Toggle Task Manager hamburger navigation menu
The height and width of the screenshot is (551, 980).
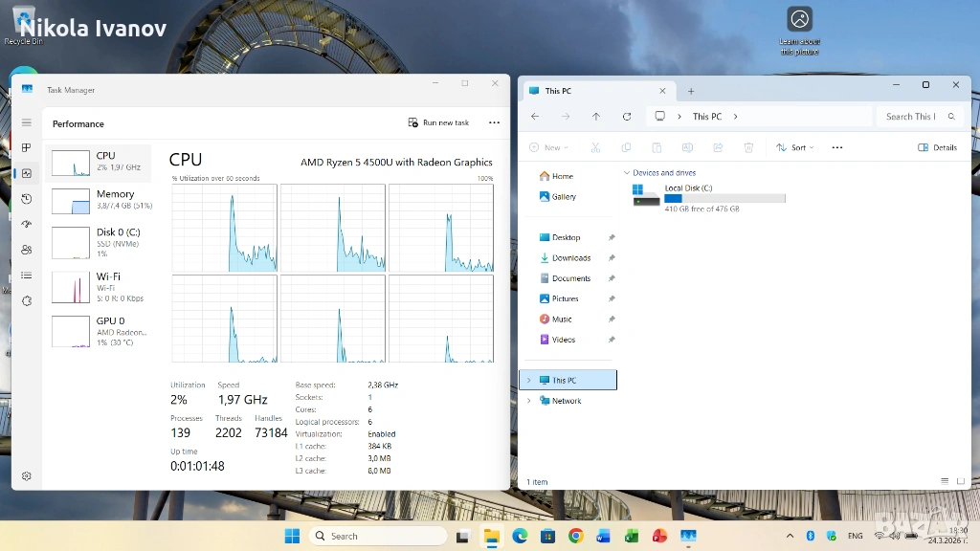pos(27,122)
